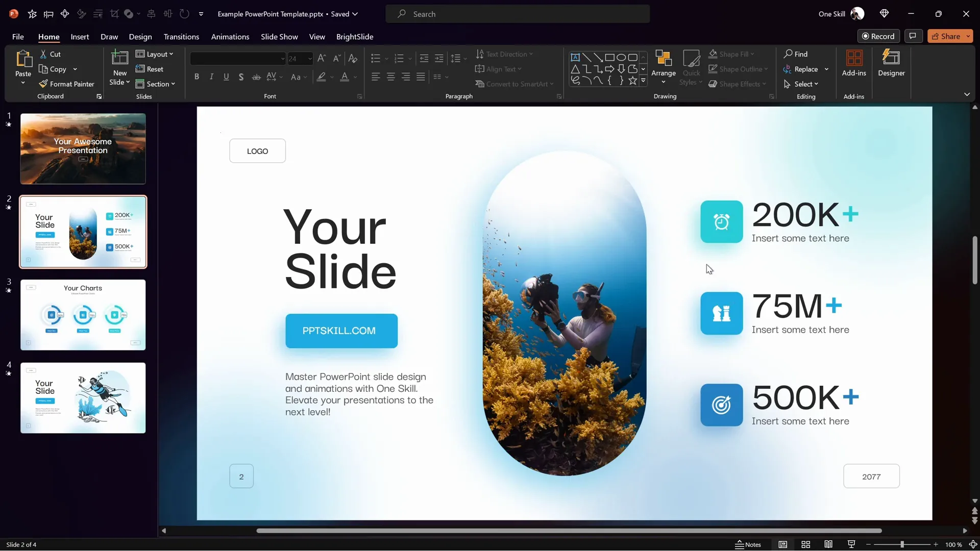Open font size combo box
This screenshot has width=980, height=551.
click(x=300, y=59)
